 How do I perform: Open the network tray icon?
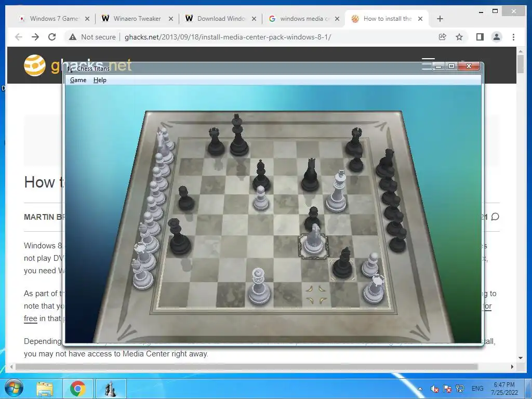point(460,389)
